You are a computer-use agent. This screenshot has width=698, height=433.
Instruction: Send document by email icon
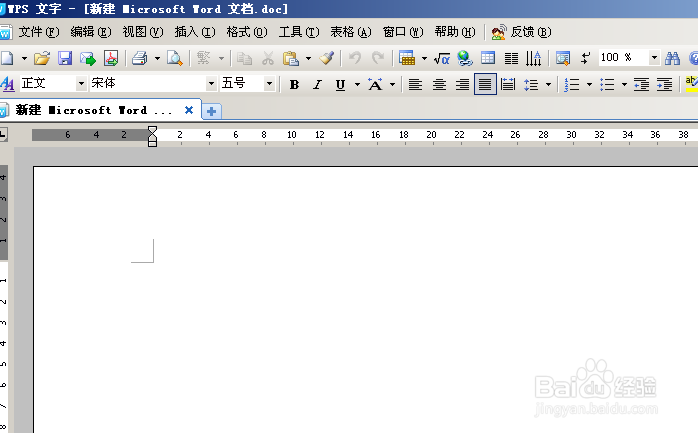pyautogui.click(x=88, y=58)
